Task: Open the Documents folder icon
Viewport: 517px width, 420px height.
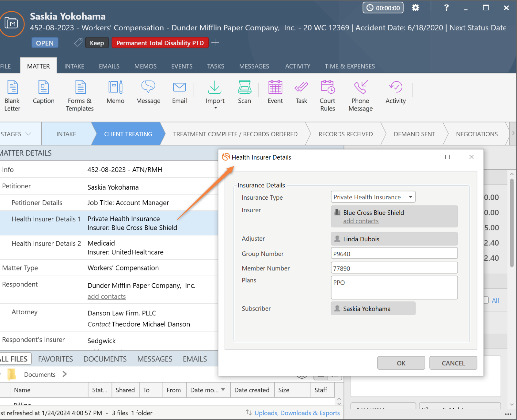Action: pyautogui.click(x=12, y=374)
